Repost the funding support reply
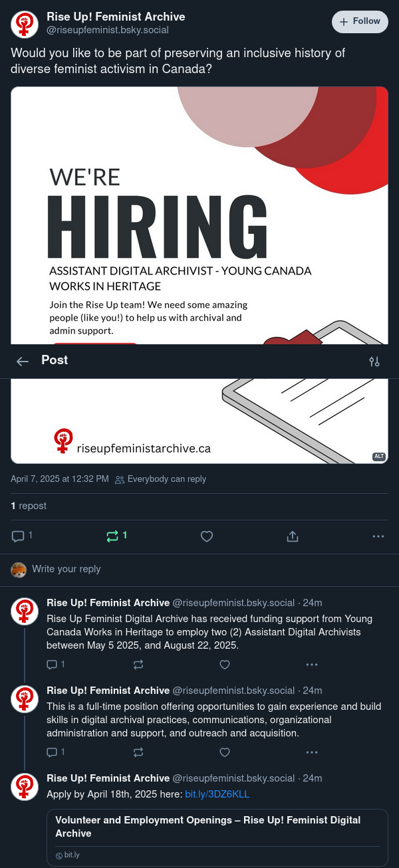Viewport: 399px width, 868px height. (138, 665)
